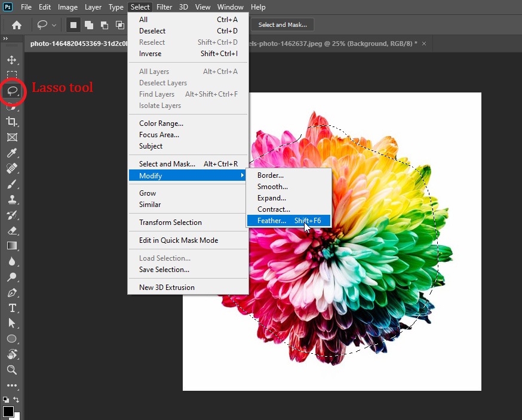Choose Save Selection menu item
522x420 pixels.
pos(188,270)
